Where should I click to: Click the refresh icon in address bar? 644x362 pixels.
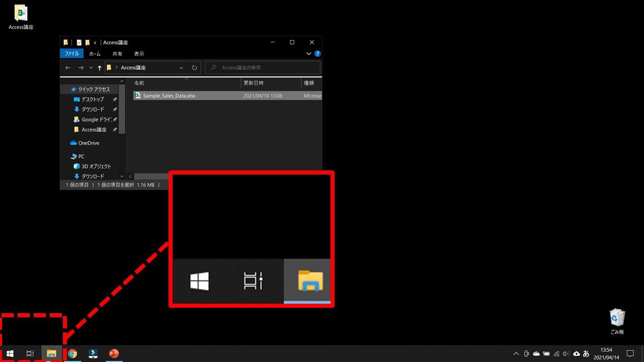tap(195, 67)
